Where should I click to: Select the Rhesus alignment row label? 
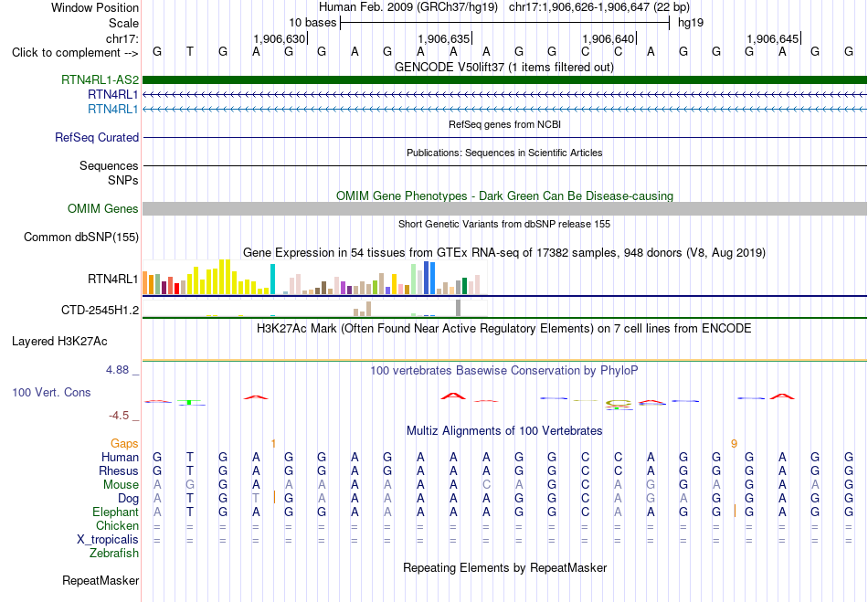pyautogui.click(x=119, y=470)
